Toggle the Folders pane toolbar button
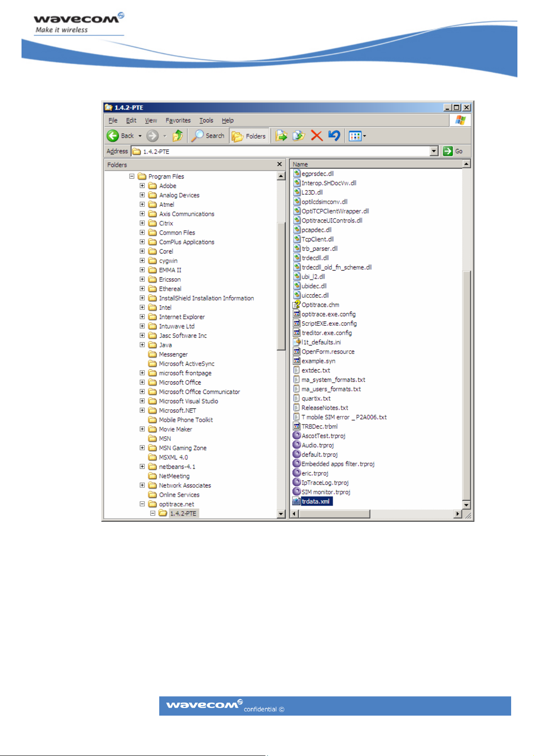This screenshot has width=534, height=756. tap(249, 136)
